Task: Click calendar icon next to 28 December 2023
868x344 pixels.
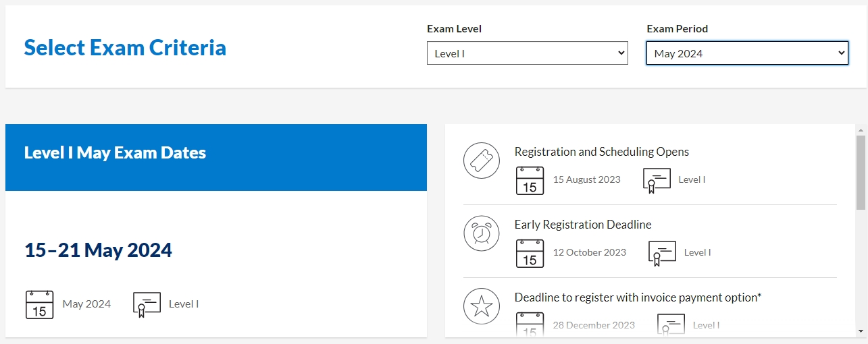Action: 530,324
